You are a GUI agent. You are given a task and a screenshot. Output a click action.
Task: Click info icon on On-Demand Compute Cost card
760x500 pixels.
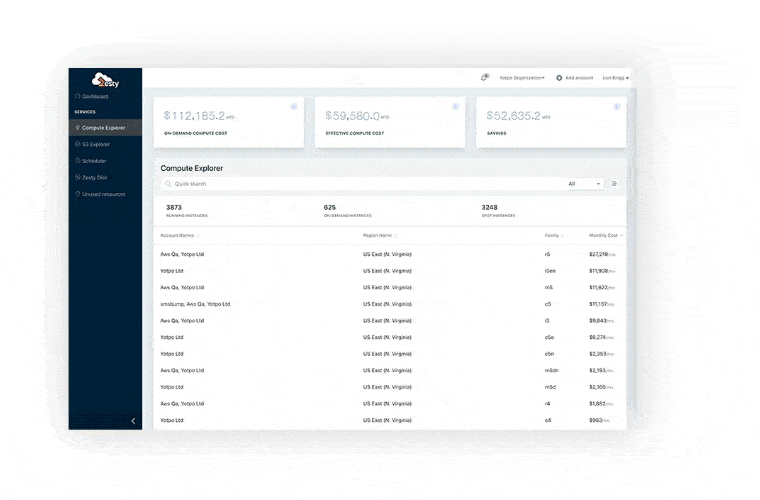294,107
